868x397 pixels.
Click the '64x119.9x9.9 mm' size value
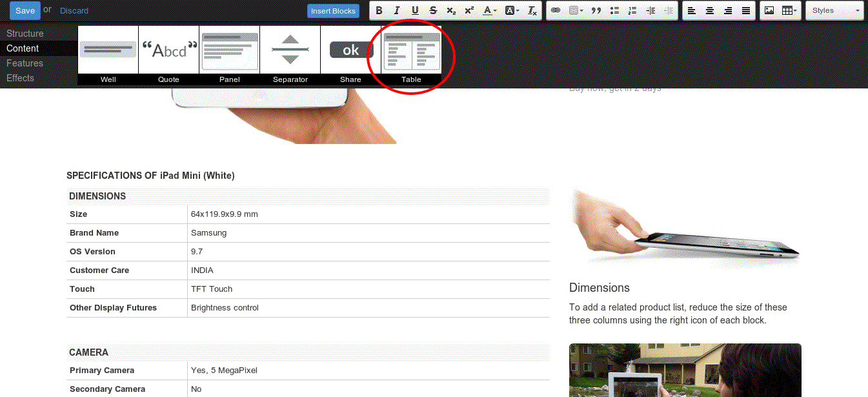click(x=224, y=214)
